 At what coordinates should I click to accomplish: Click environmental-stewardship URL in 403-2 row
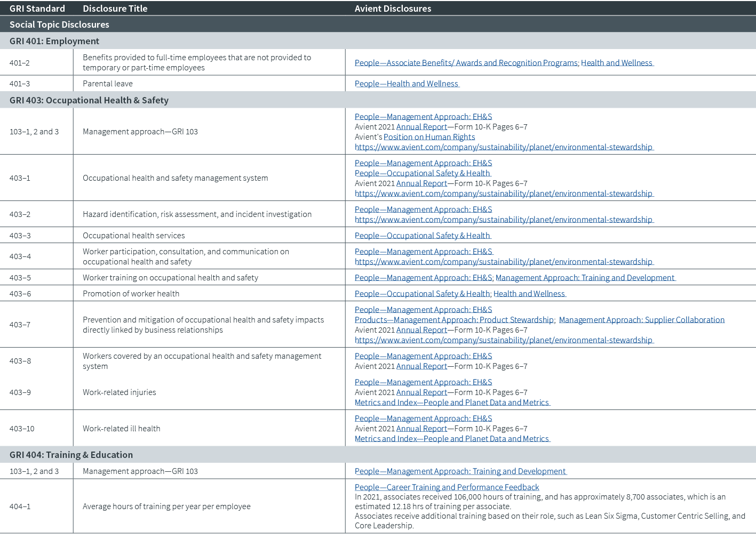point(504,220)
